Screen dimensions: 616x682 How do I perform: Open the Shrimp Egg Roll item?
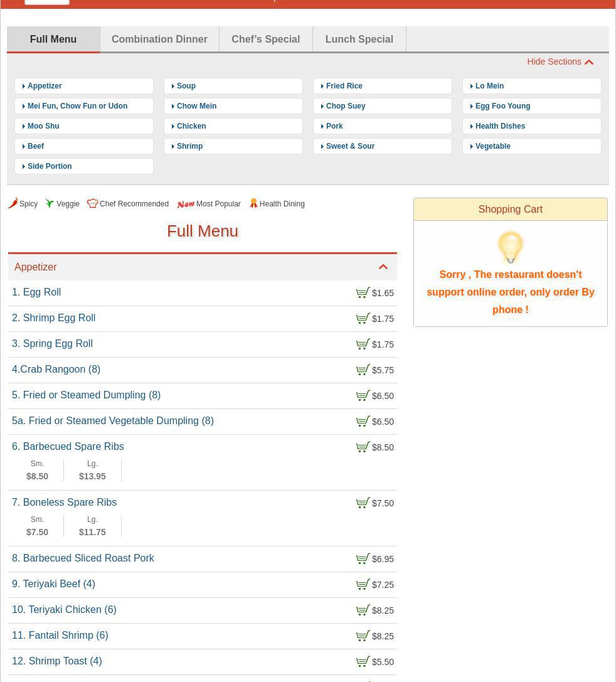59,318
